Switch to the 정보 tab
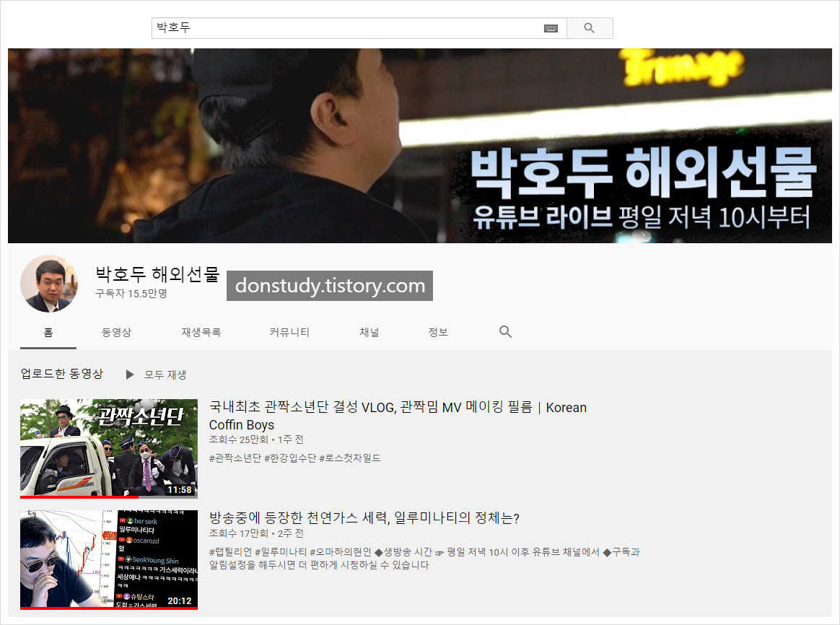840x625 pixels. click(438, 333)
